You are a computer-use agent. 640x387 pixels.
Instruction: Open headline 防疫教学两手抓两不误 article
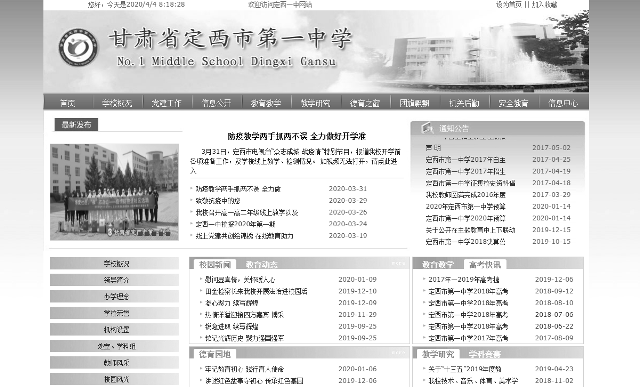pos(297,136)
